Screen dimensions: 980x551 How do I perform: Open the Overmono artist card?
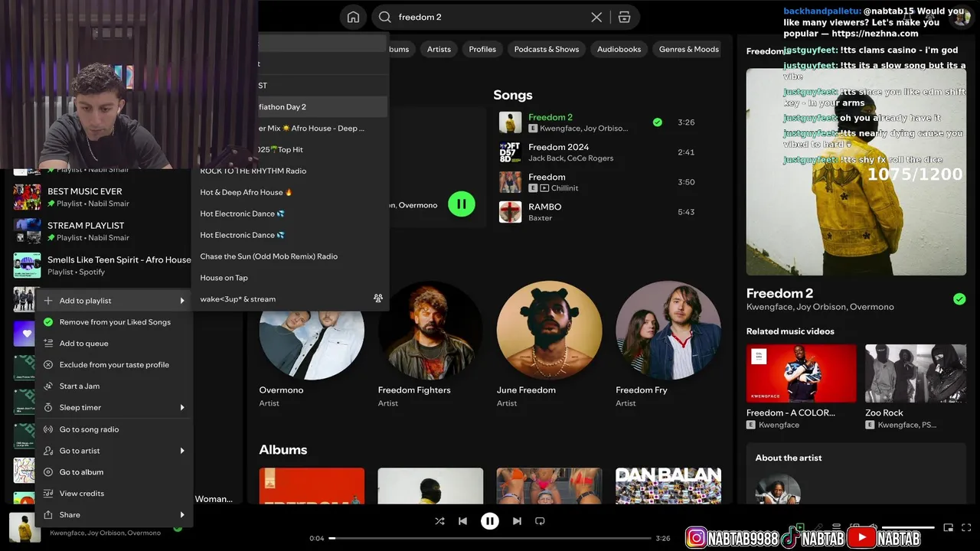pyautogui.click(x=312, y=344)
